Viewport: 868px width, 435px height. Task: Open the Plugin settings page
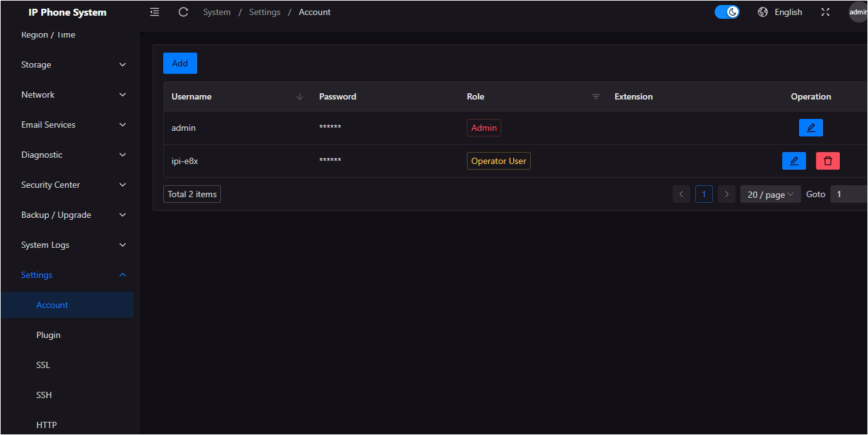click(48, 335)
